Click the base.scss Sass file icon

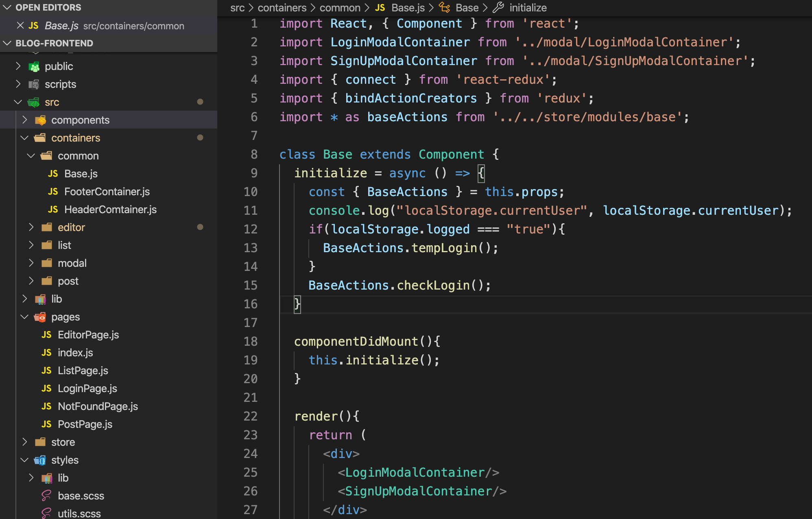(x=46, y=496)
